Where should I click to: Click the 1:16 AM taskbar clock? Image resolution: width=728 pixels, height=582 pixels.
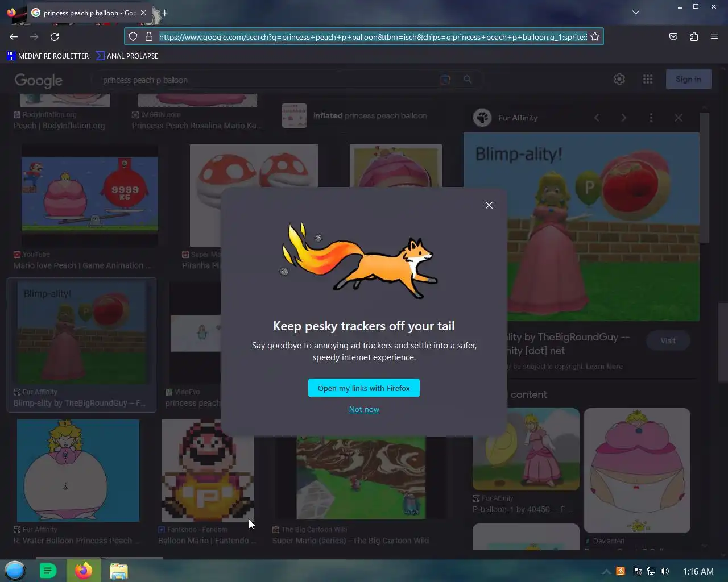click(698, 572)
